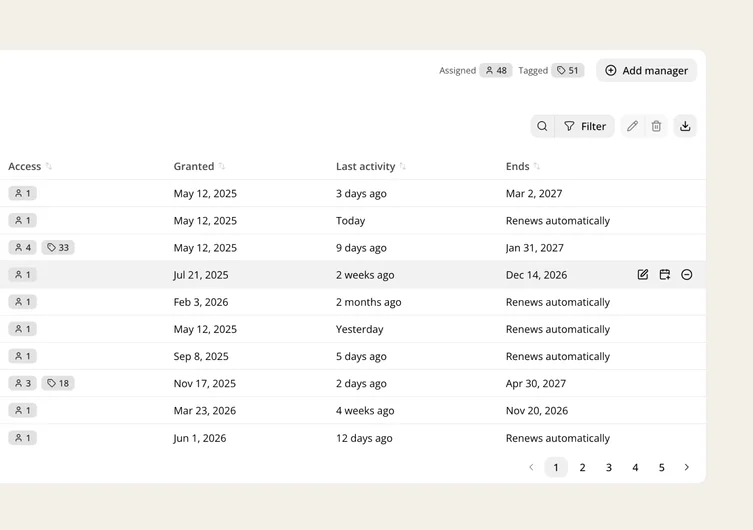Screen dimensions: 753x530
Task: Click the '4 weeks ago' activity cell
Action: click(365, 410)
